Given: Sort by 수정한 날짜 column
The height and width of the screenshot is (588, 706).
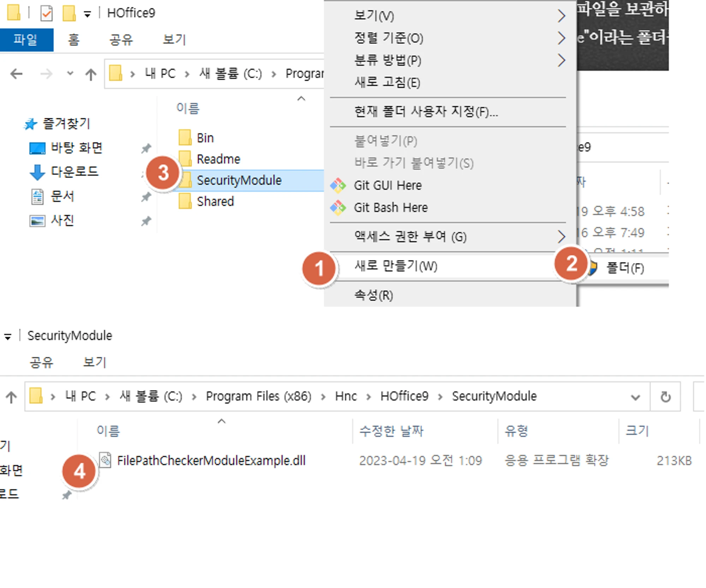Looking at the screenshot, I should coord(391,431).
